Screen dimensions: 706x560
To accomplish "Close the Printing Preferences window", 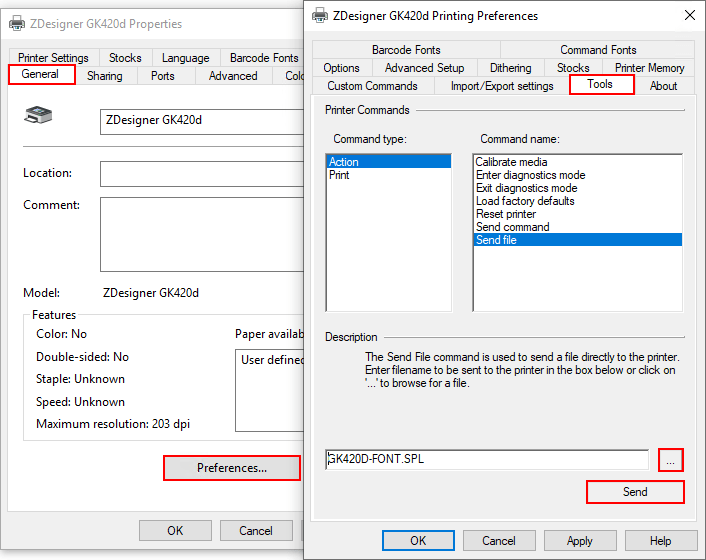I will 689,15.
